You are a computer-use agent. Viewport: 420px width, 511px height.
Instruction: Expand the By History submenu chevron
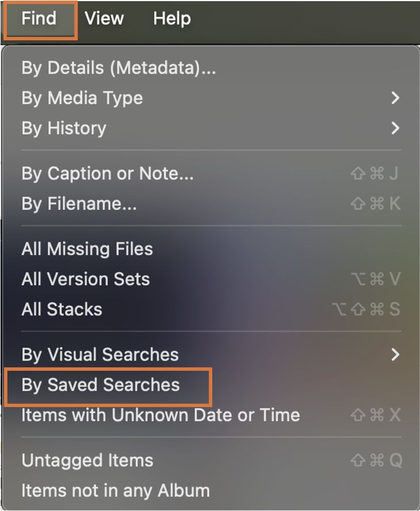(395, 128)
